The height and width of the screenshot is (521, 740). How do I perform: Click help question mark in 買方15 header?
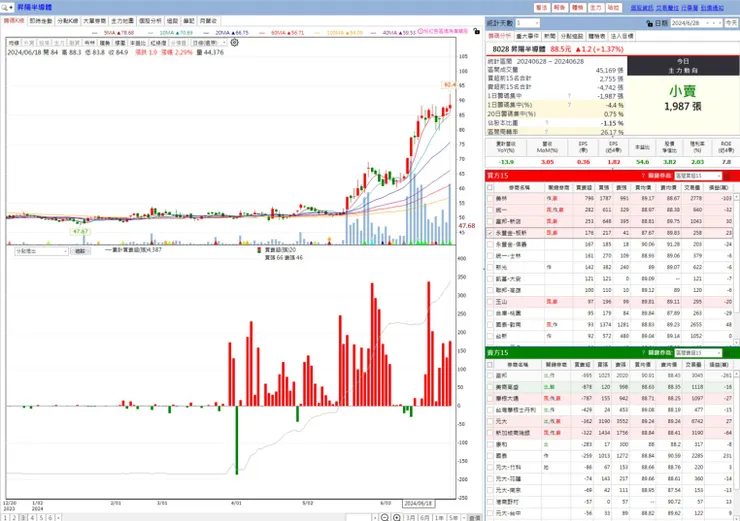point(643,176)
